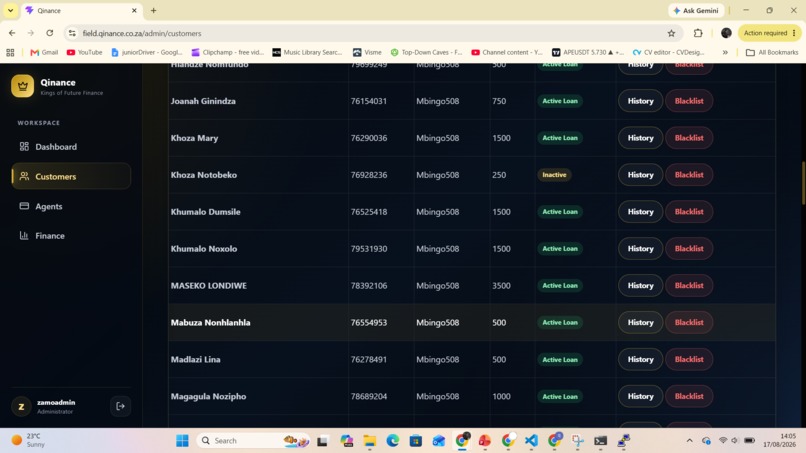
Task: Open the Gmail bookmark
Action: [44, 52]
